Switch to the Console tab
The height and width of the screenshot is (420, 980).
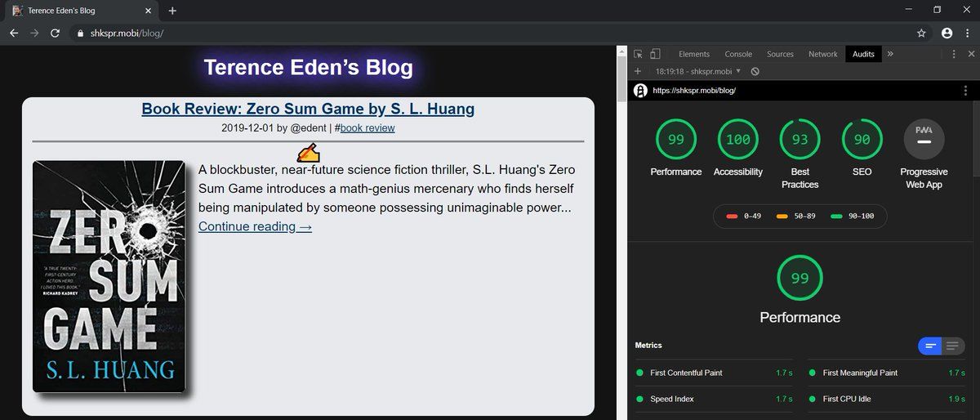coord(738,54)
